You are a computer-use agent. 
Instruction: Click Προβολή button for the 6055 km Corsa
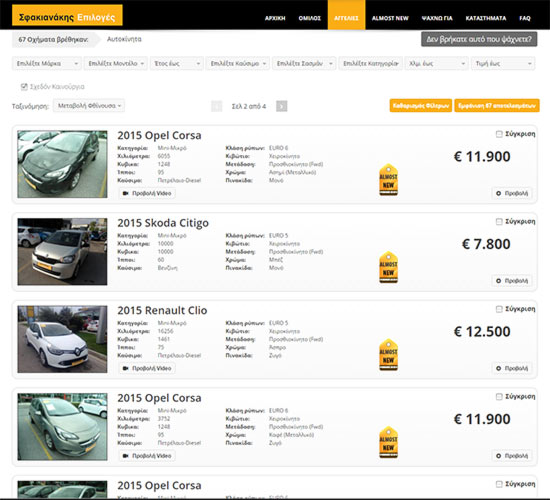[512, 193]
